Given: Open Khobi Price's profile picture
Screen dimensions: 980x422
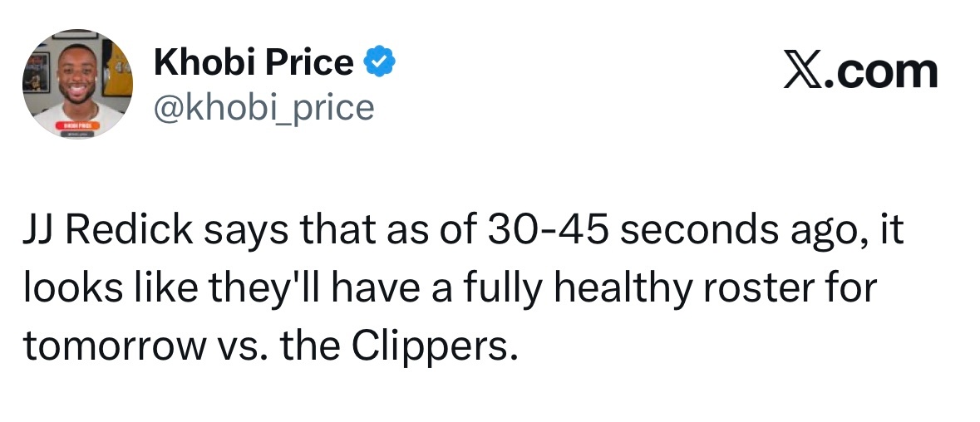Looking at the screenshot, I should (x=76, y=83).
